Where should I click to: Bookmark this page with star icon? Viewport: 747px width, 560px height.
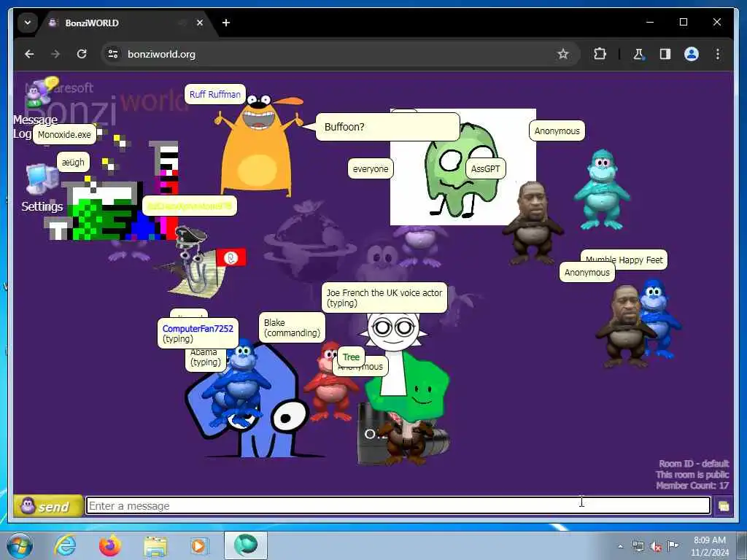(x=563, y=54)
